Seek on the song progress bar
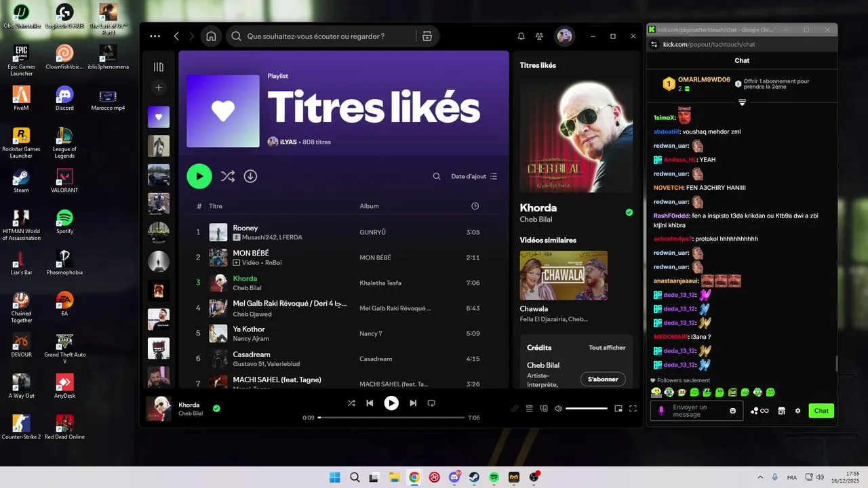 [x=391, y=418]
